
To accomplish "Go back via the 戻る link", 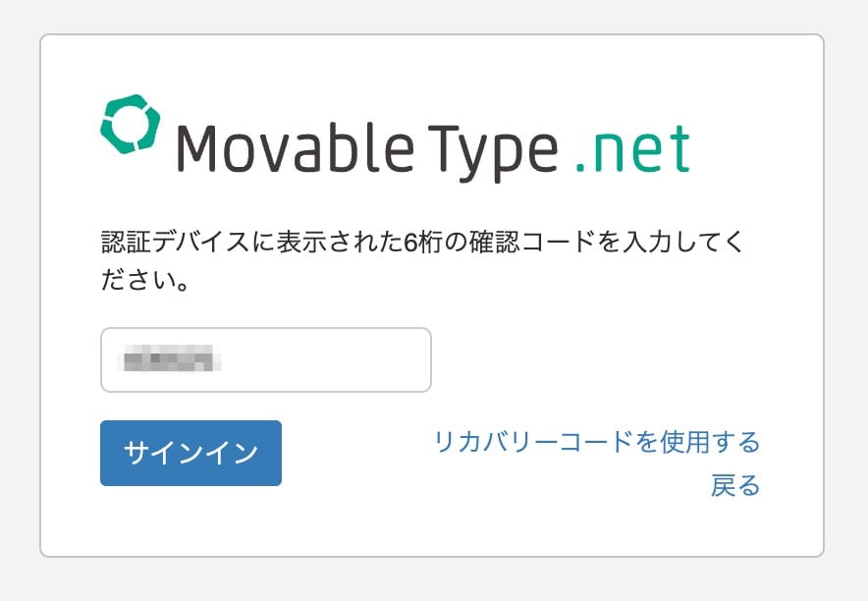I will coord(735,486).
